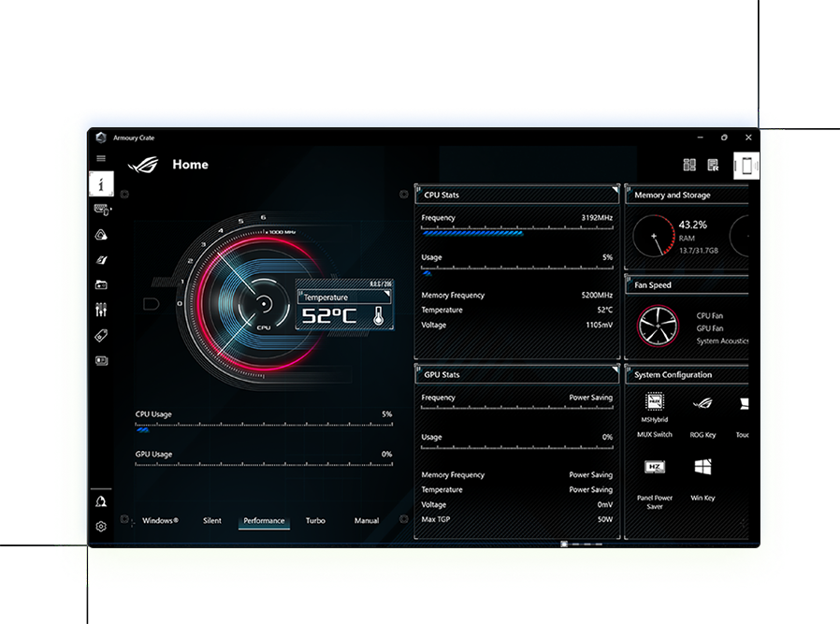840x624 pixels.
Task: Open the Devices keyboard-and-mouse sidebar icon
Action: pyautogui.click(x=102, y=210)
